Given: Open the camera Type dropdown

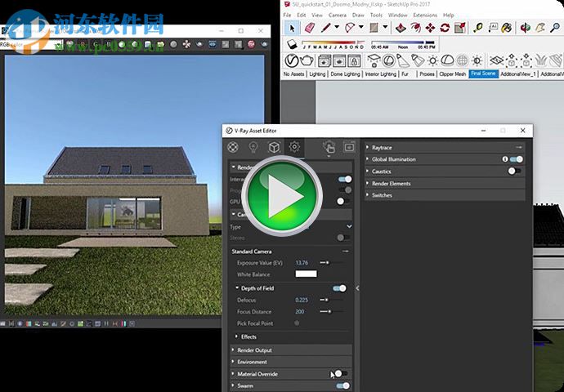Looking at the screenshot, I should [349, 226].
